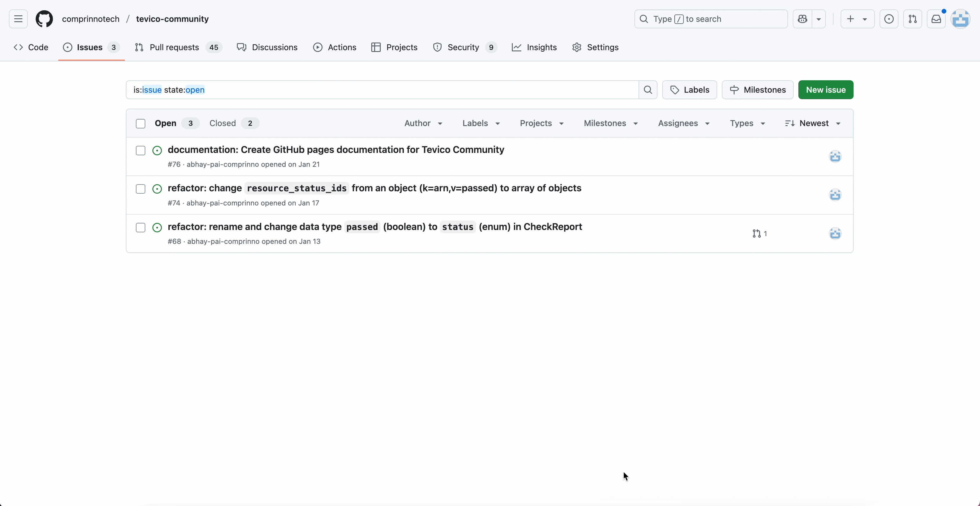Select checkbox for resource_status_ids issue #74
Screen dimensions: 980x506
coord(140,189)
